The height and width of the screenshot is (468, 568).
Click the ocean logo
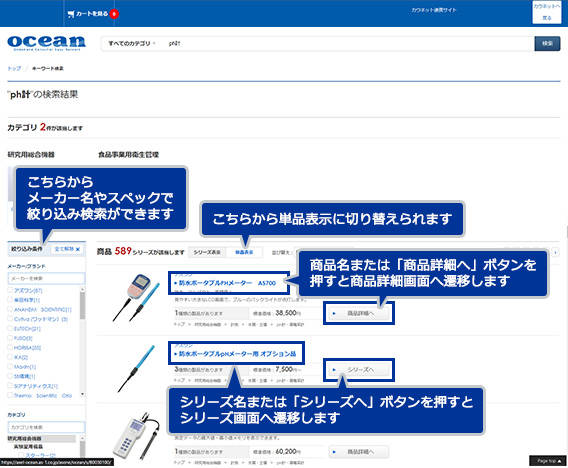46,43
